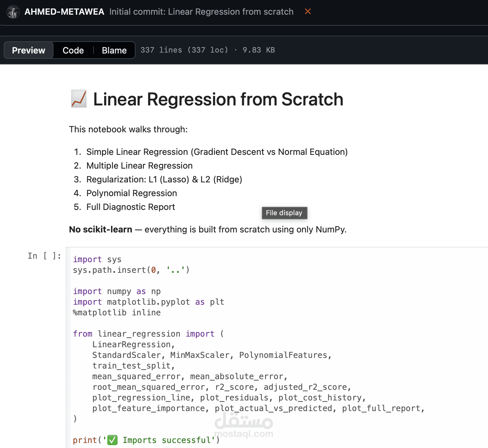This screenshot has height=448, width=488.
Task: Switch to the Preview tab
Action: click(x=28, y=50)
